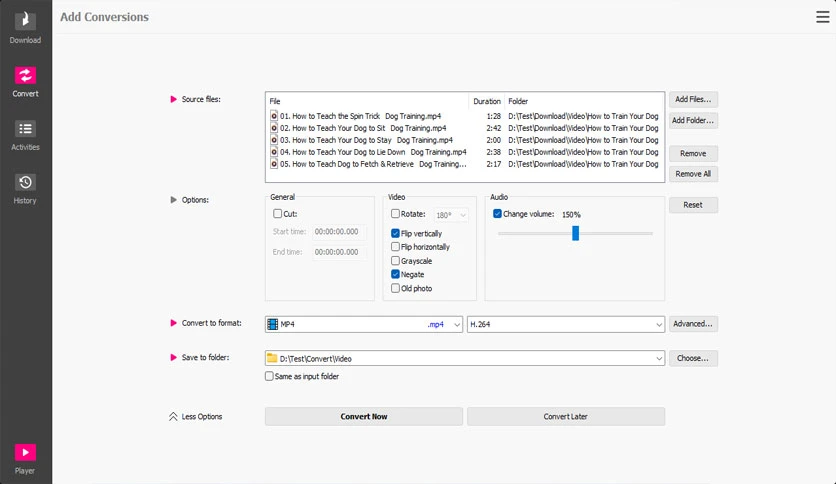
Task: Click file icon of 02. How to Teach Your Dog to Sit
Action: (274, 128)
